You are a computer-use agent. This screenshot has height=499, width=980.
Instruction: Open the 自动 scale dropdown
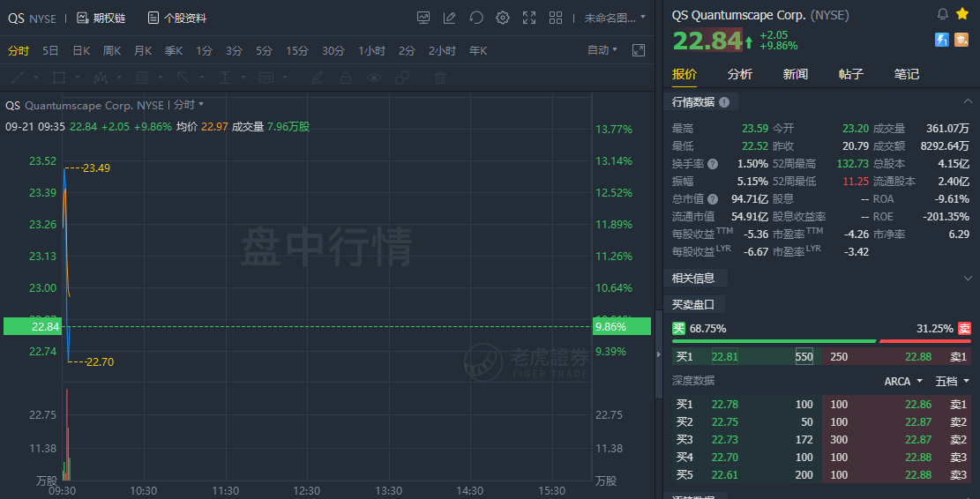coord(602,50)
